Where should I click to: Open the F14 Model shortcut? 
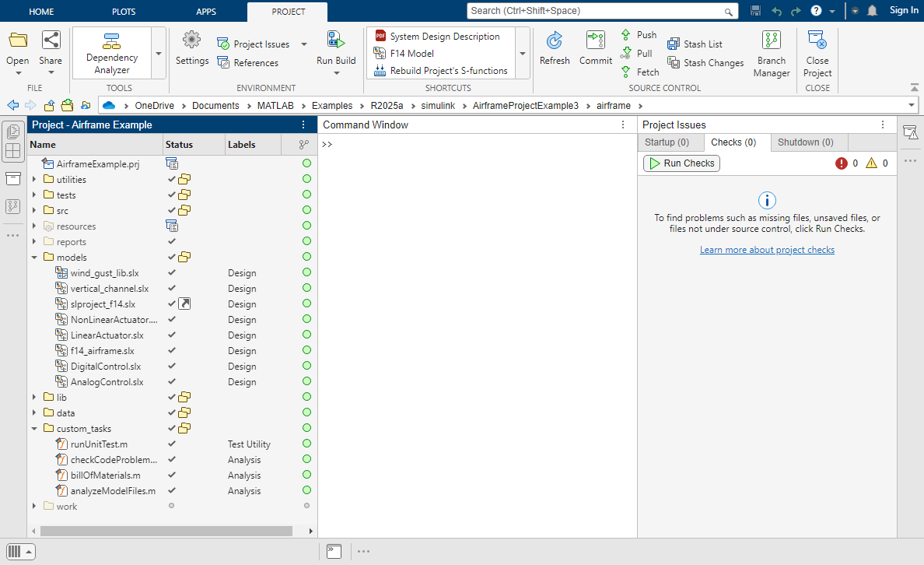point(404,54)
